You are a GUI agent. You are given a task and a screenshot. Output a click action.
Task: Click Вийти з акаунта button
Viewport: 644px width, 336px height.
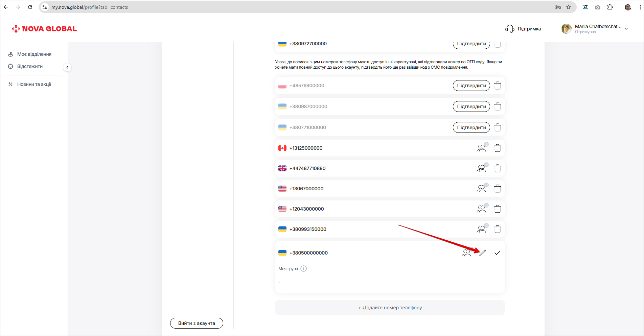197,323
